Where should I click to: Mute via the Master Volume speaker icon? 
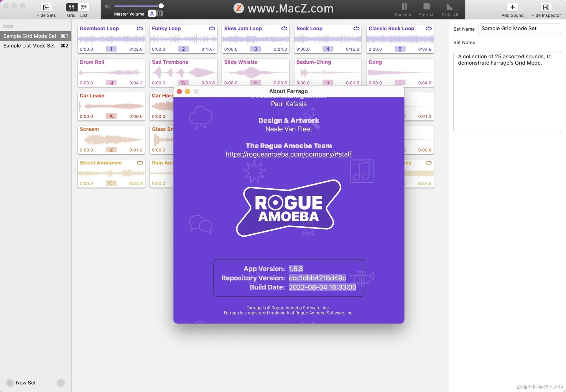pos(108,6)
